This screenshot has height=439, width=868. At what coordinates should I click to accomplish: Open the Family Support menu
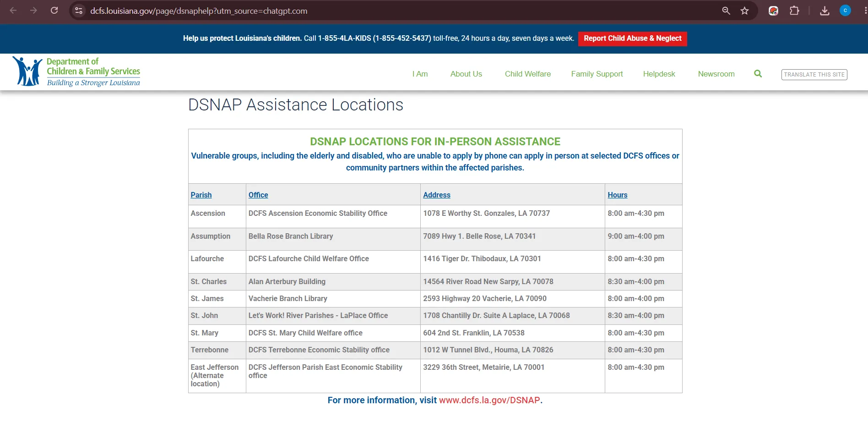click(597, 74)
